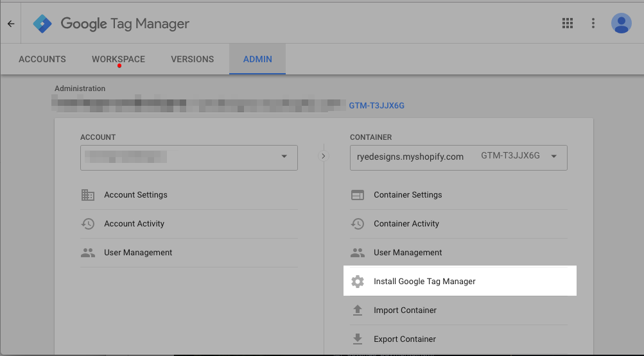Select the Admin tab
Screen dimensions: 644x356
(x=257, y=59)
